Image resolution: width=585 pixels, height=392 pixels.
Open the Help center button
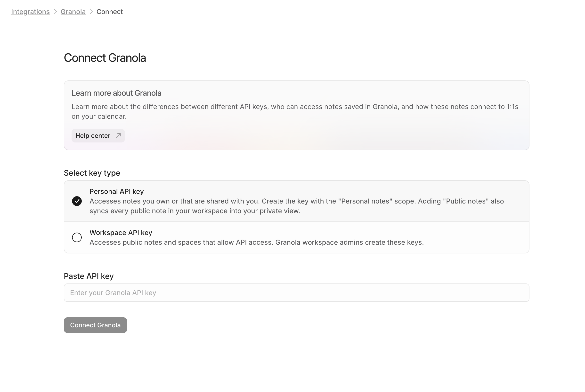[98, 136]
